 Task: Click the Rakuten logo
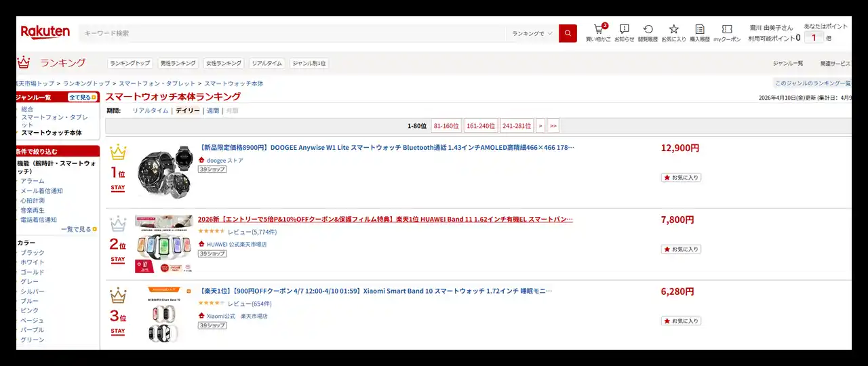click(x=45, y=33)
